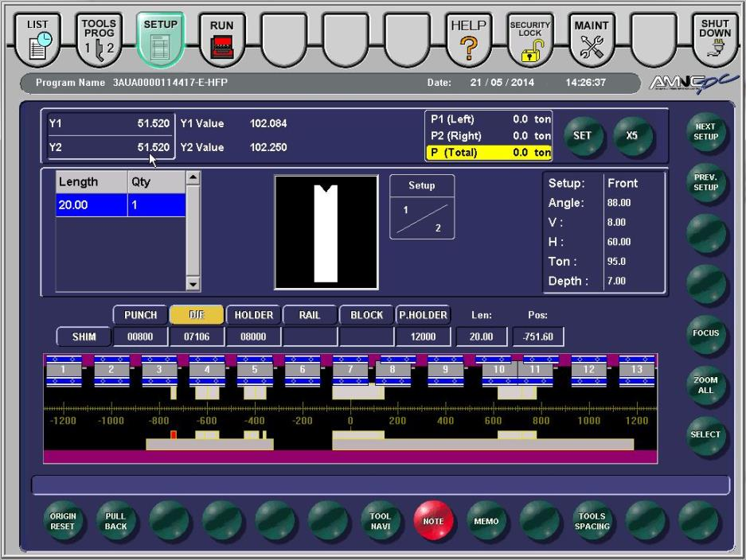The width and height of the screenshot is (746, 560).
Task: Open the SECURITY LOCK padlock tab
Action: pyautogui.click(x=530, y=41)
